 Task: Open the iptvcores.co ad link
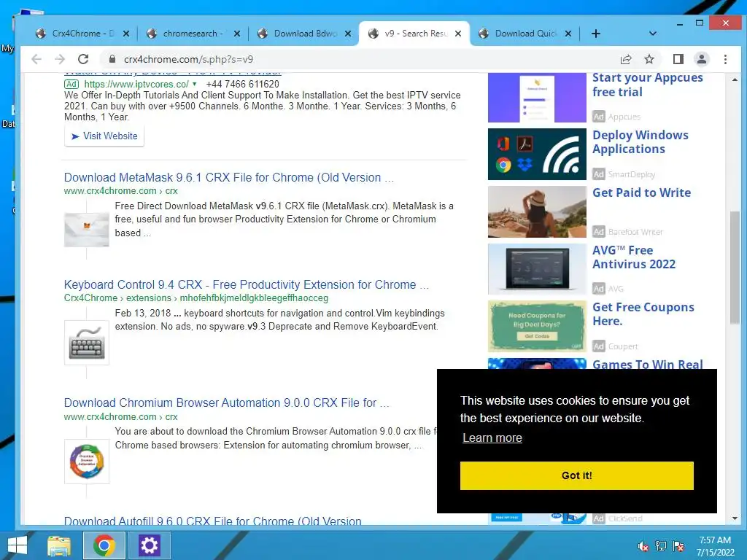136,85
